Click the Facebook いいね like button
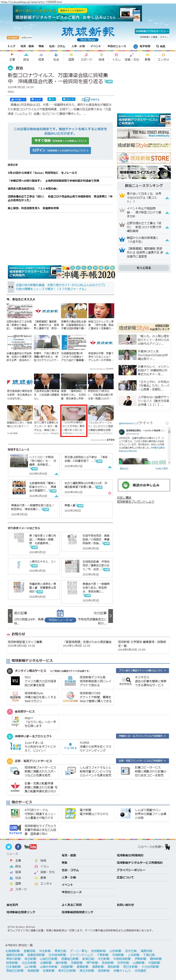The width and height of the screenshot is (176, 980). pos(18,99)
